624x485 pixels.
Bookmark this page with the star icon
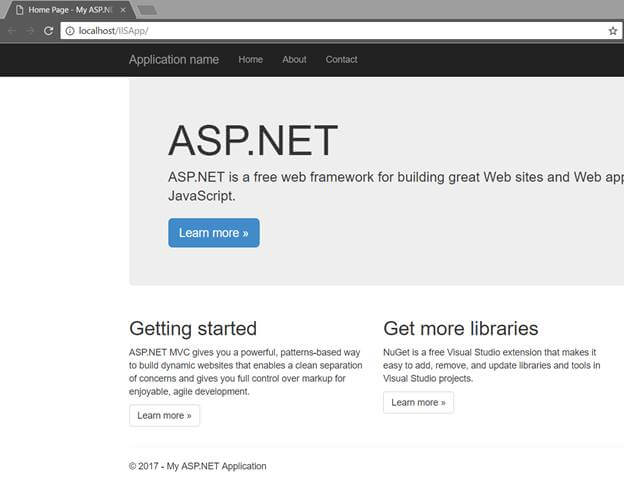tap(612, 31)
